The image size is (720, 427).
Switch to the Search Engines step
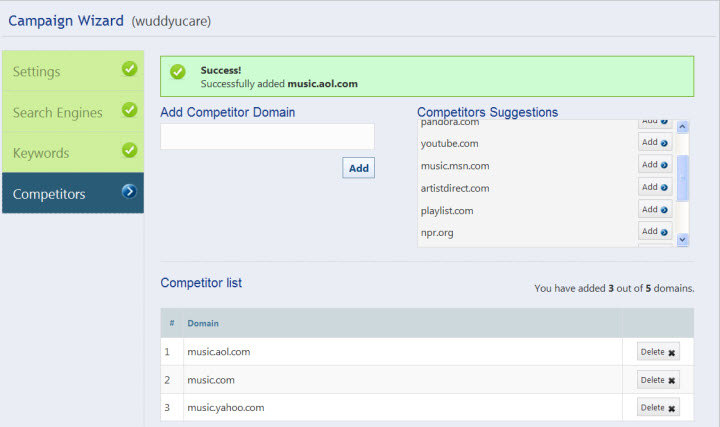pyautogui.click(x=60, y=112)
